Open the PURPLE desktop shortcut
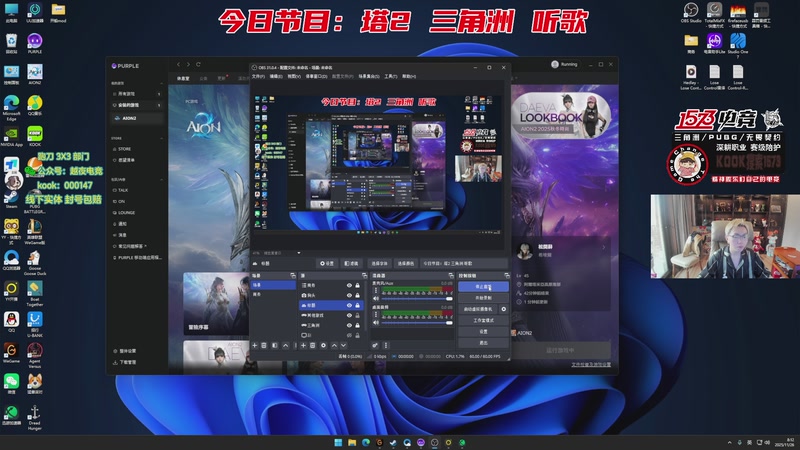800x450 pixels. [35, 43]
